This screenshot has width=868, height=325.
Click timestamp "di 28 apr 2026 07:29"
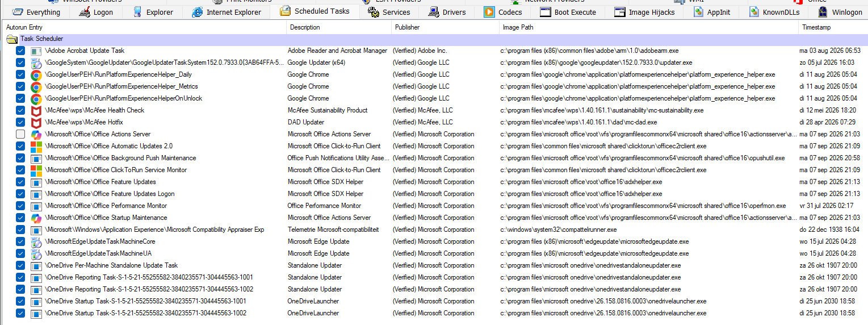828,123
